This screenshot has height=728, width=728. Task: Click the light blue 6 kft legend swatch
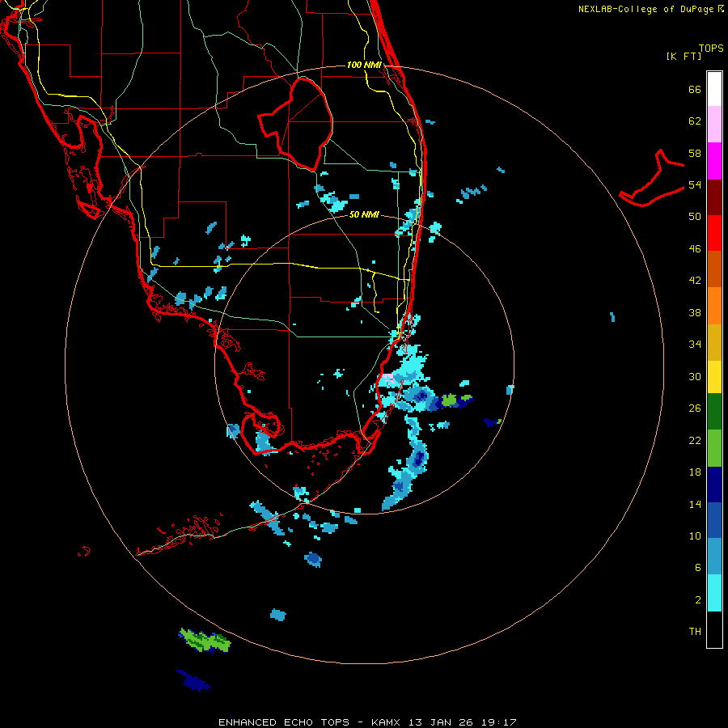[x=714, y=557]
